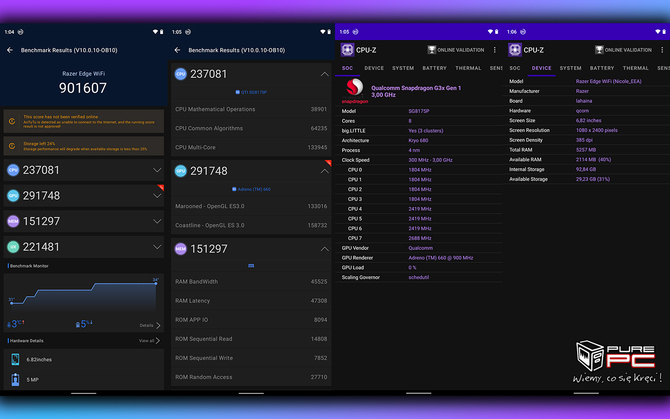The height and width of the screenshot is (419, 670).
Task: Select the RAM Latency row
Action: tap(251, 301)
